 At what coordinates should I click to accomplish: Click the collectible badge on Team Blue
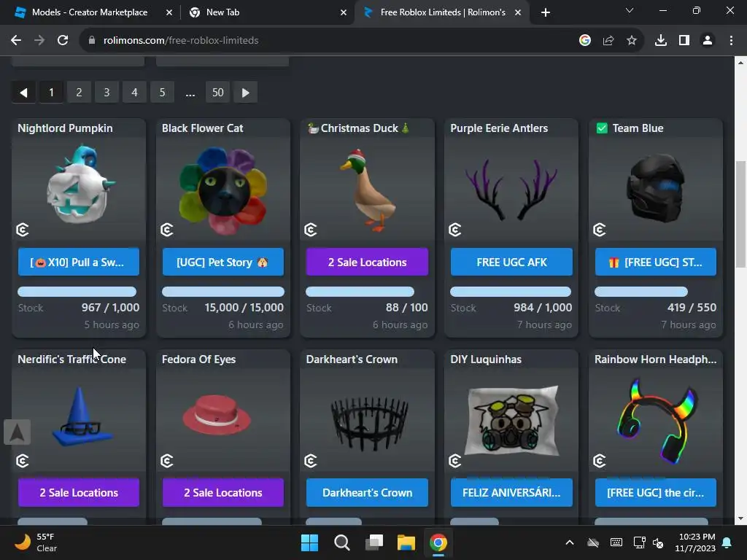pos(600,230)
